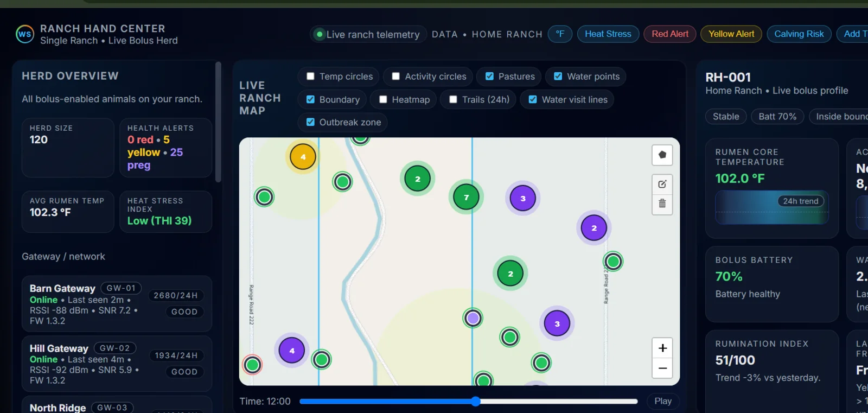Click the purple cluster marker labeled 4

point(292,351)
